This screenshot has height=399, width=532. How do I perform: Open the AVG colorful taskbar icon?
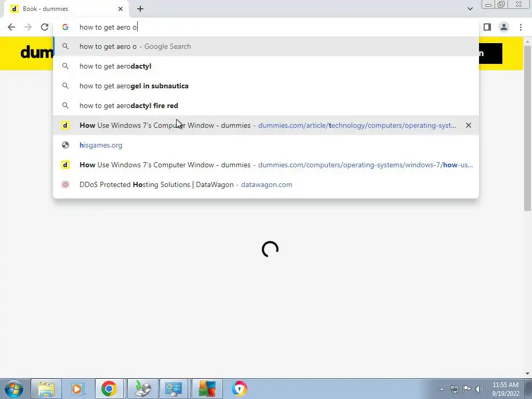pos(207,389)
